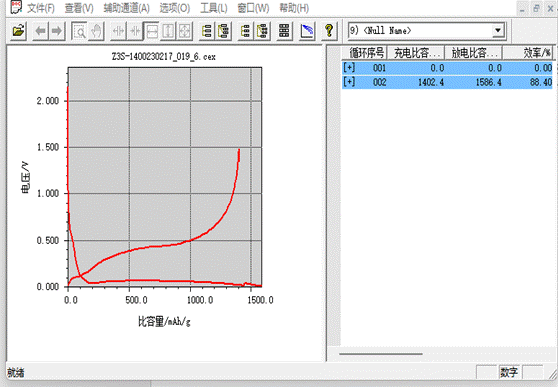Viewport: 558px width, 387px height.
Task: Toggle the horizontal split zoom button
Action: pyautogui.click(x=152, y=31)
